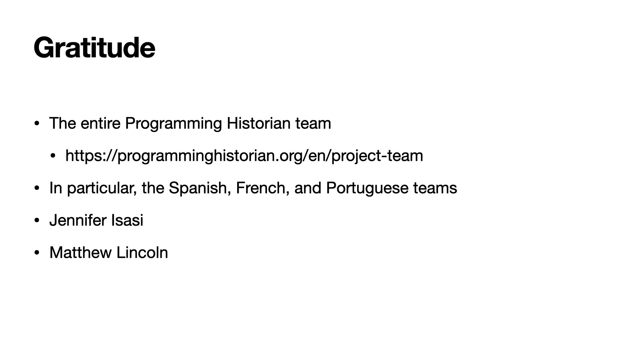
Task: Open the programminghistorian.org project-team link
Action: pos(244,156)
